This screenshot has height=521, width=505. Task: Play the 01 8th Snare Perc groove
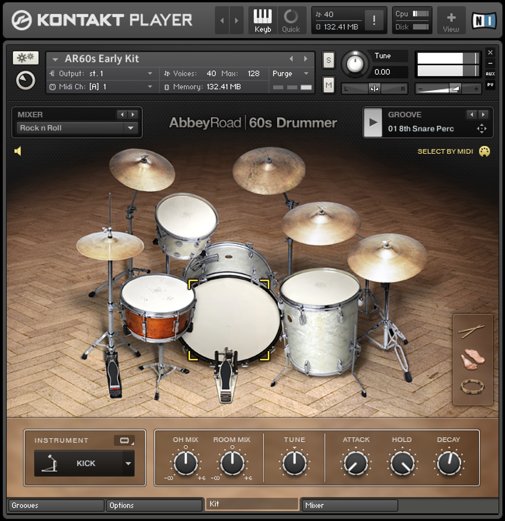(x=373, y=122)
